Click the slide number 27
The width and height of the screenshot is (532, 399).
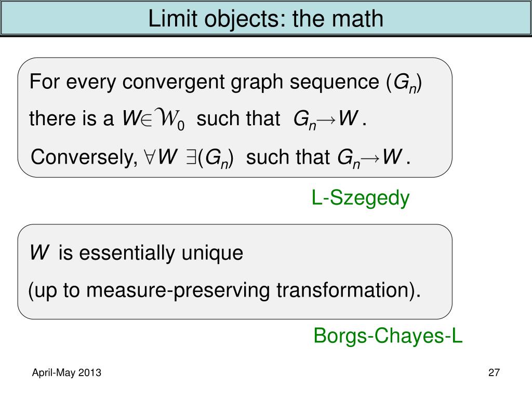(x=494, y=373)
